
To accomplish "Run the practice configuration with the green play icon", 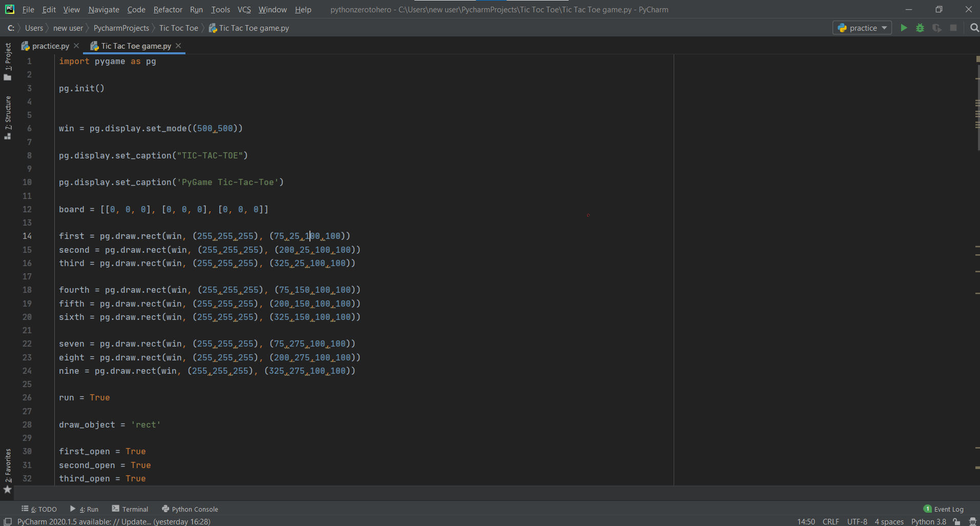I will pyautogui.click(x=904, y=28).
